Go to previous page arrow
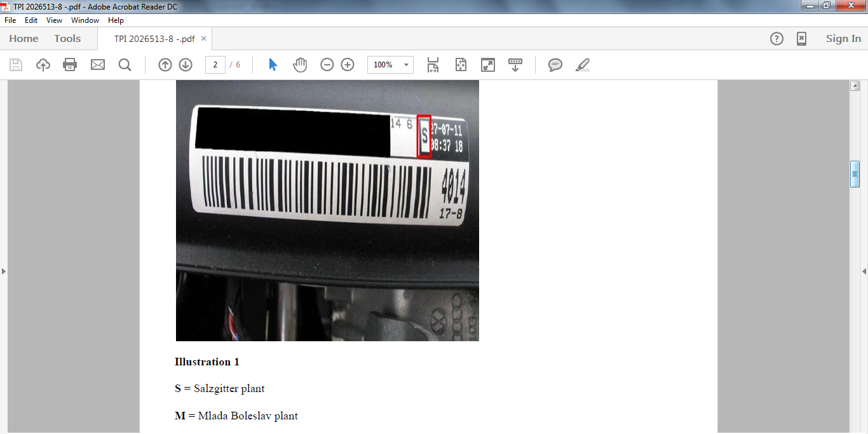 pyautogui.click(x=165, y=65)
